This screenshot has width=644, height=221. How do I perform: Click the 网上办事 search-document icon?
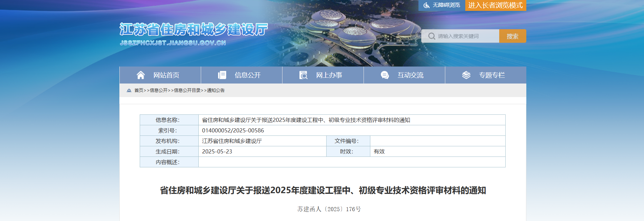pyautogui.click(x=303, y=75)
